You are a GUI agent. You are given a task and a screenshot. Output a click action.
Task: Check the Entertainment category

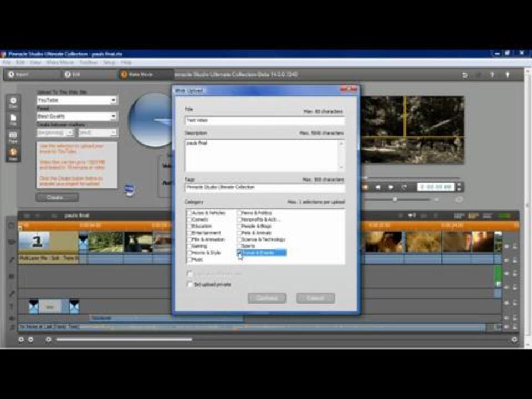point(190,233)
